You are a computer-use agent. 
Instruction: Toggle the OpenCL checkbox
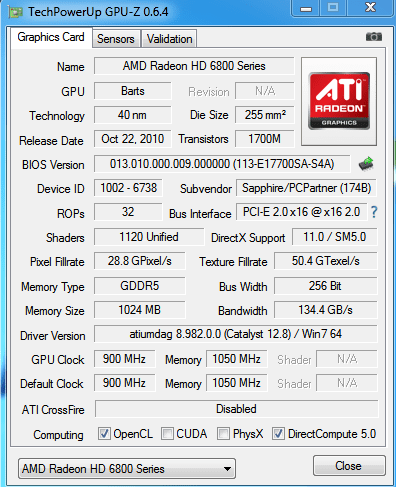click(x=104, y=434)
